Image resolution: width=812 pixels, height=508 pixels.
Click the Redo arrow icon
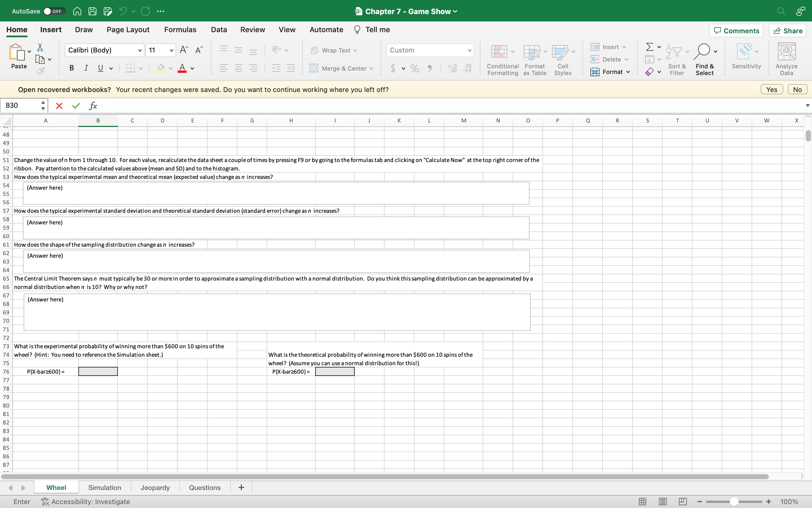click(x=145, y=11)
